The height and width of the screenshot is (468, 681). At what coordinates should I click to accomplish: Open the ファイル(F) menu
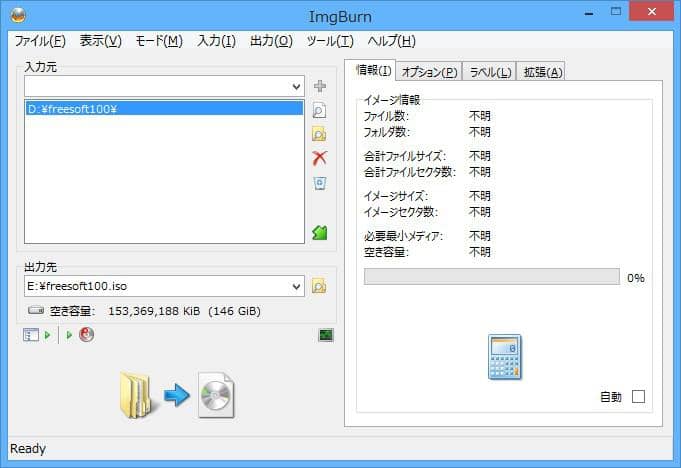pos(40,41)
